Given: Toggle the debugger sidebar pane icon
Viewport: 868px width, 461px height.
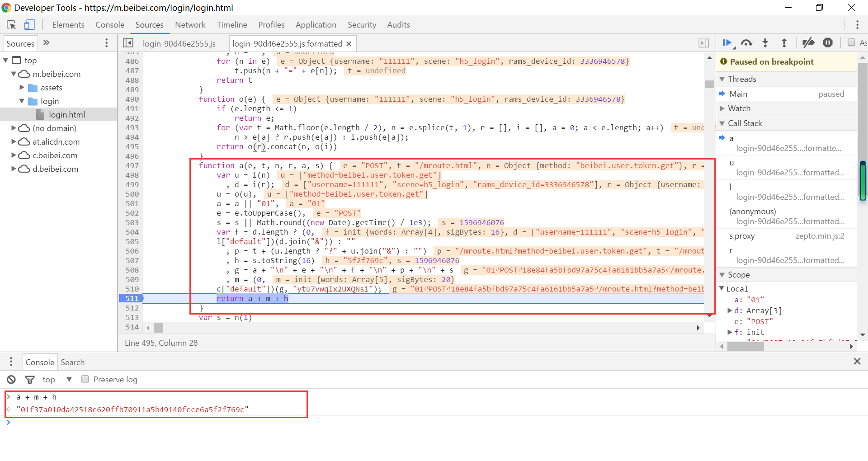Looking at the screenshot, I should pos(703,43).
